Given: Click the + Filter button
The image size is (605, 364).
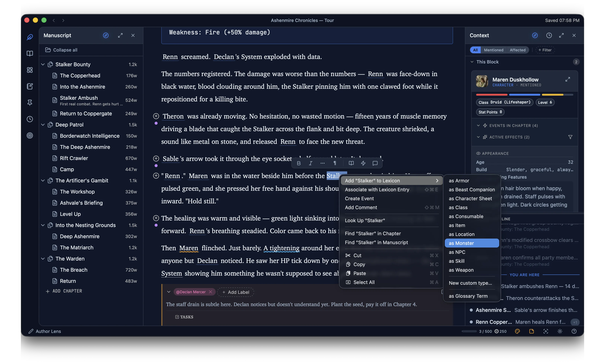Looking at the screenshot, I should (545, 50).
